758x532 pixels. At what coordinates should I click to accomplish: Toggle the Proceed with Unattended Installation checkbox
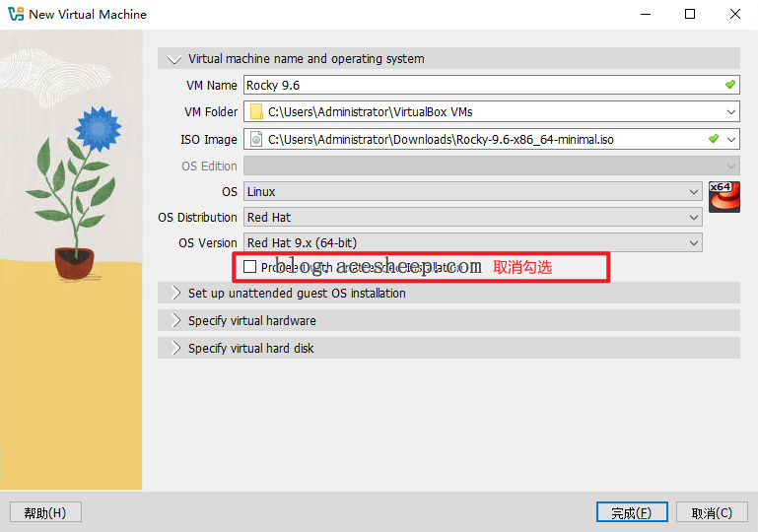pyautogui.click(x=250, y=266)
